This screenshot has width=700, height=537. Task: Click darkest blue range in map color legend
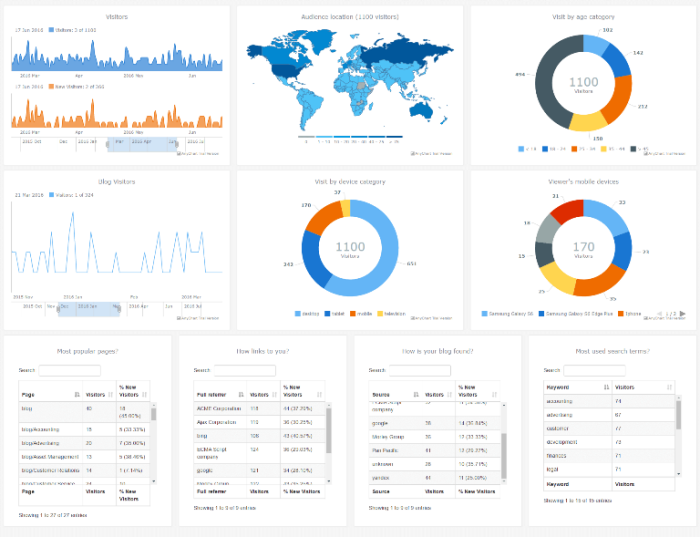click(394, 137)
